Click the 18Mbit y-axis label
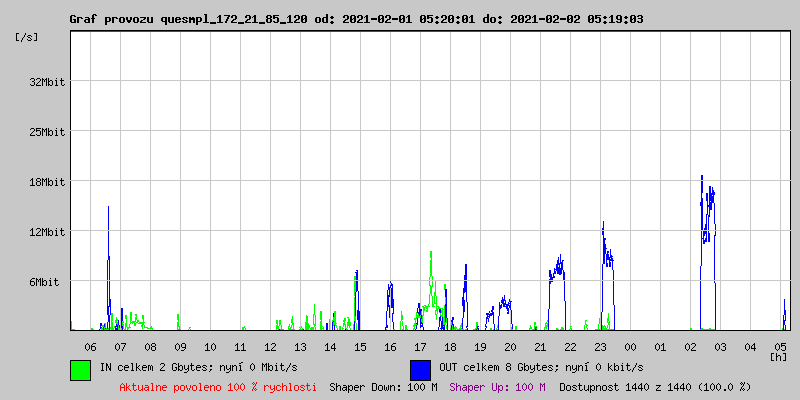 pos(47,182)
